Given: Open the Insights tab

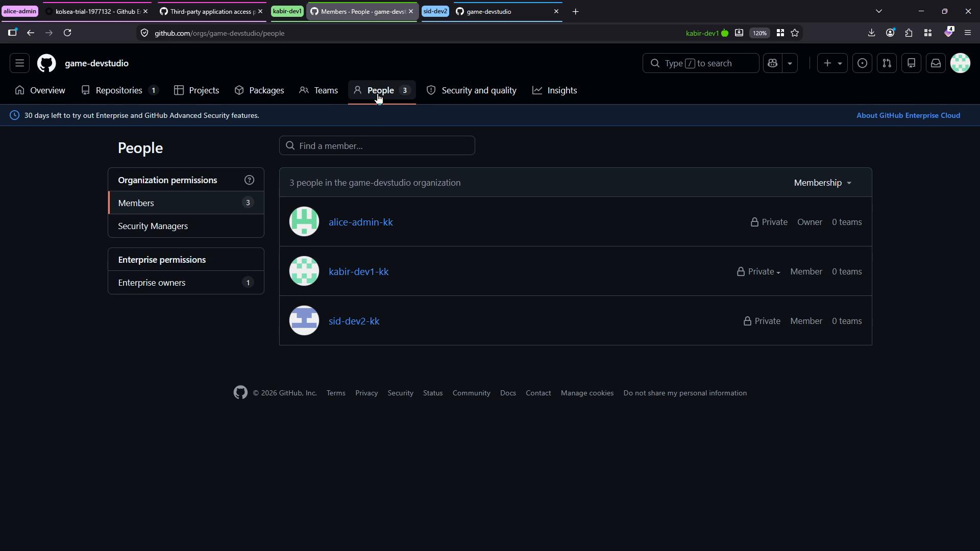Looking at the screenshot, I should 555,90.
